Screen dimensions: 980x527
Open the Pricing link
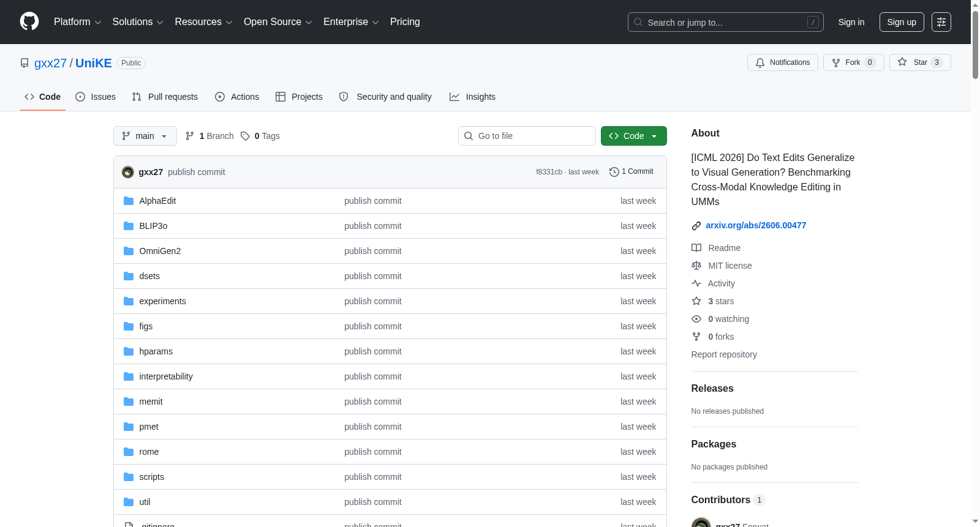click(405, 22)
